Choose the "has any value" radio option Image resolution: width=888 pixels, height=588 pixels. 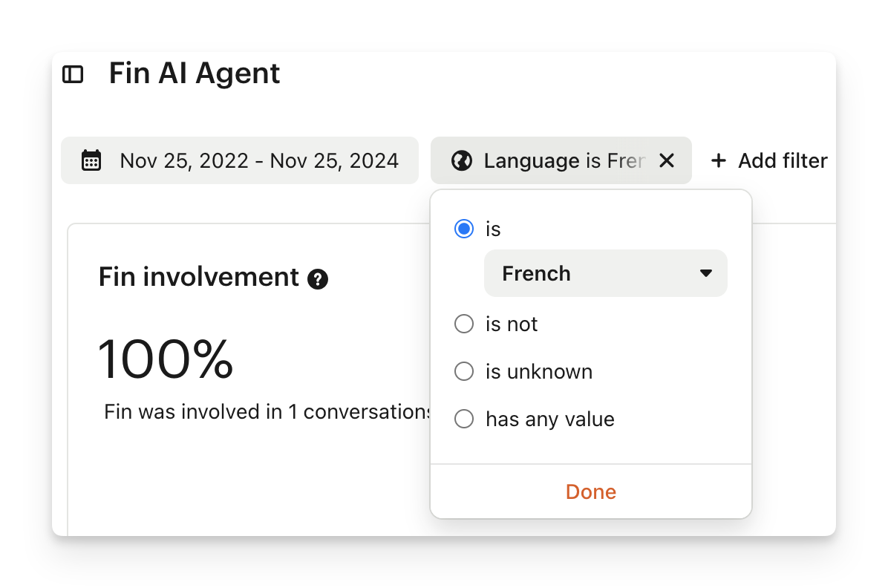click(464, 419)
